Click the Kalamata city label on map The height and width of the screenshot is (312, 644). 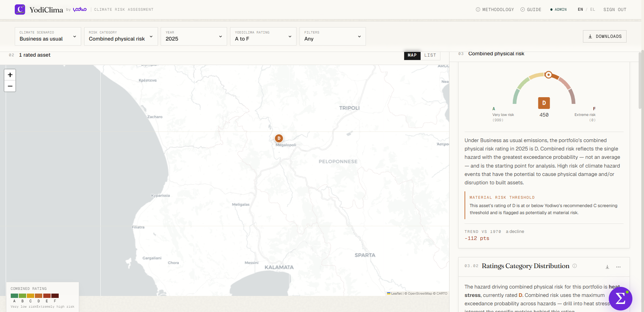279,267
